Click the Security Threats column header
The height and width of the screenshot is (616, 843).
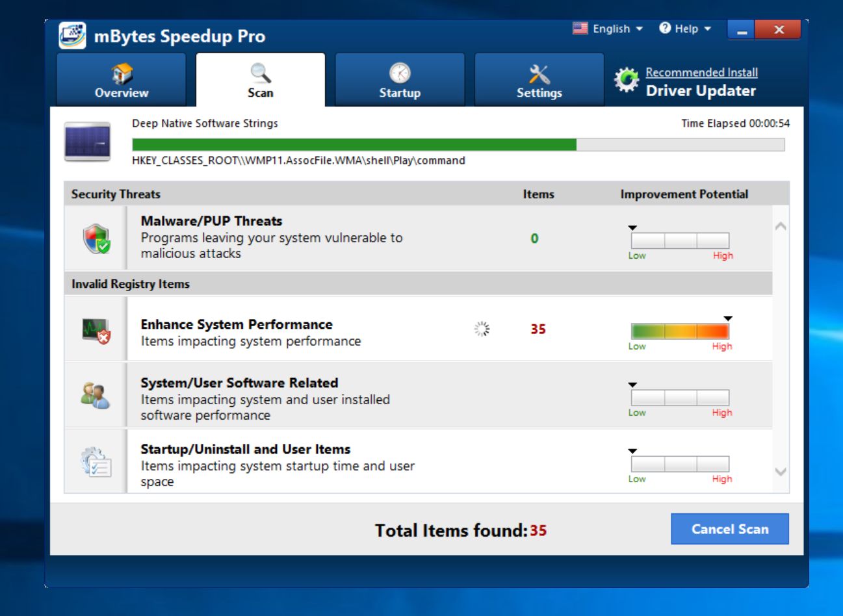tap(116, 194)
